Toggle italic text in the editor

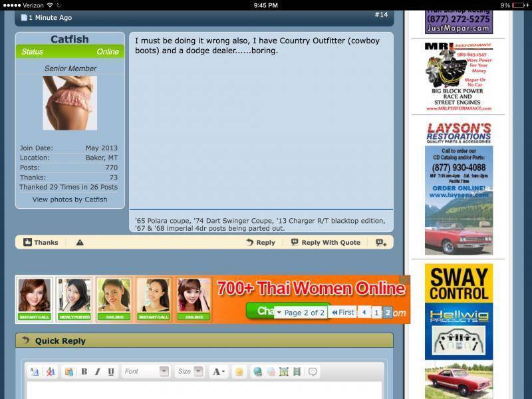pyautogui.click(x=97, y=372)
